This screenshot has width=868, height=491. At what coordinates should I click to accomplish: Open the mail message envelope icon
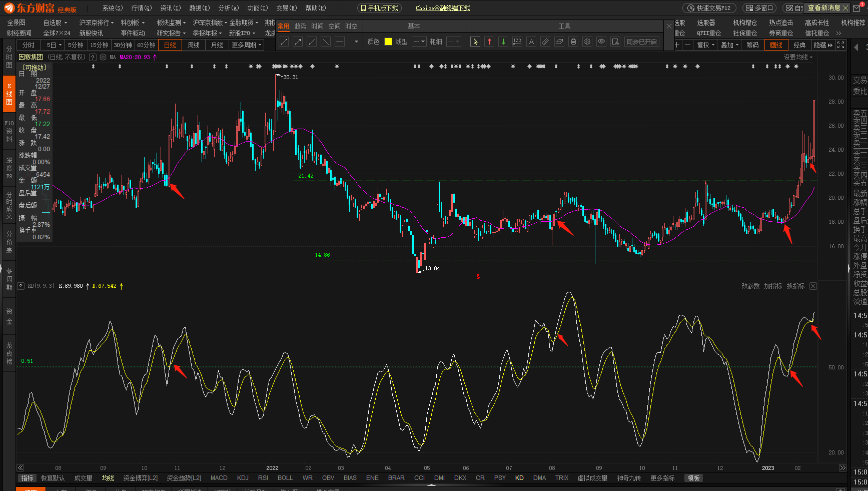click(x=857, y=8)
